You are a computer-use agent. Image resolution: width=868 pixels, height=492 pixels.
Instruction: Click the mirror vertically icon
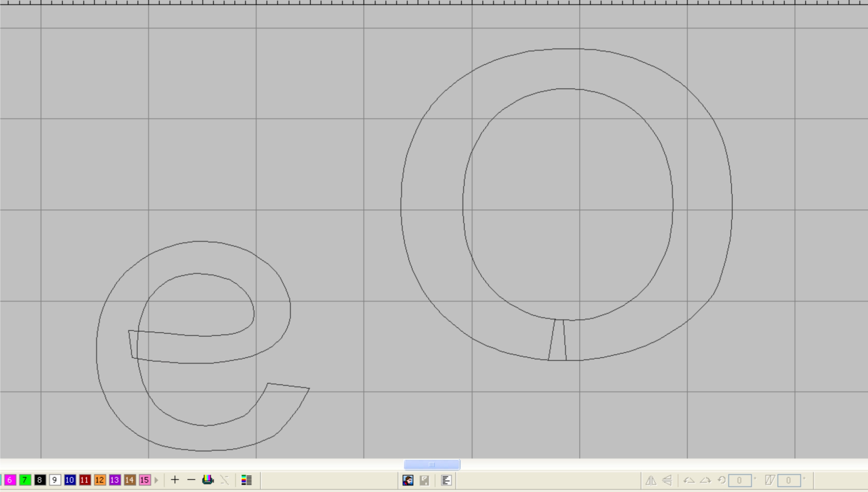[x=667, y=480]
